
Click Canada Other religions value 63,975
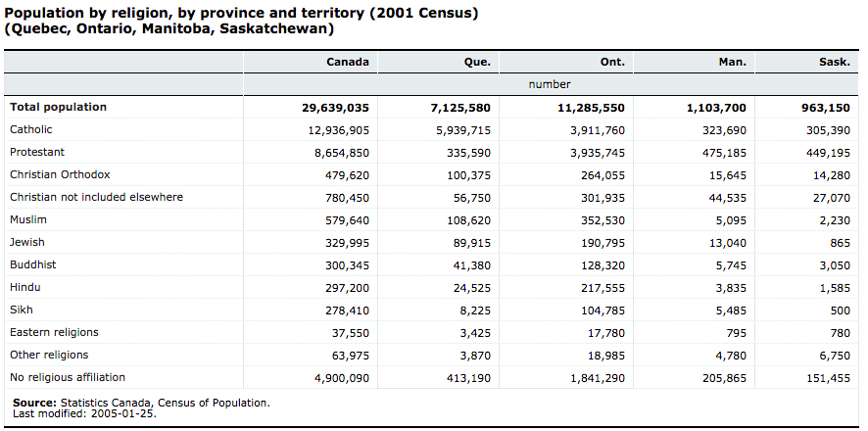[351, 356]
